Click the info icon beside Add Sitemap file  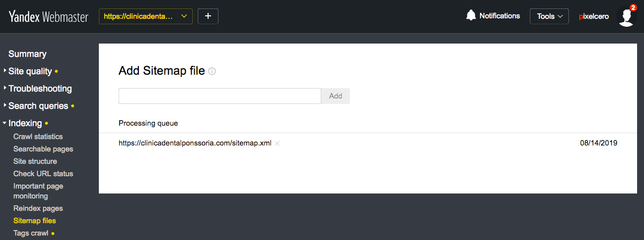coord(212,71)
